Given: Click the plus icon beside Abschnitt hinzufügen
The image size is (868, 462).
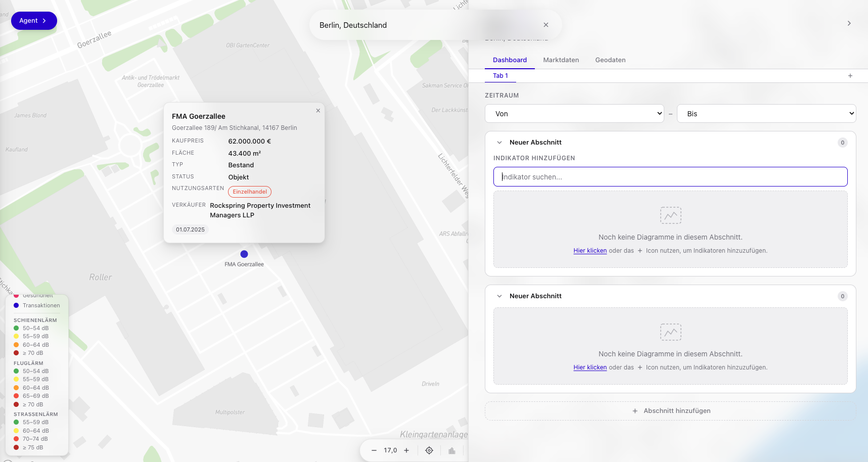Looking at the screenshot, I should coord(635,411).
